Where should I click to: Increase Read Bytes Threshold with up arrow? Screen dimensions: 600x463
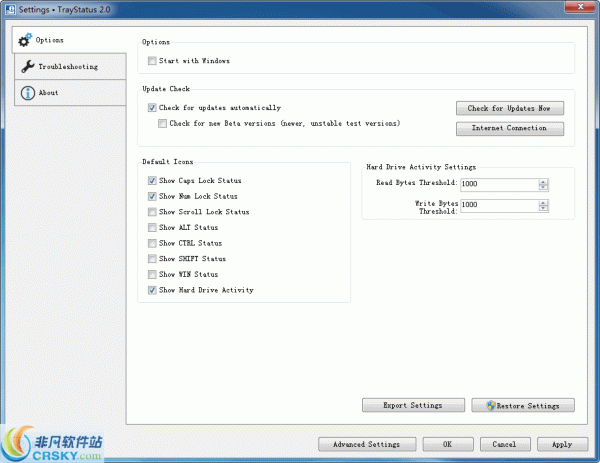click(543, 182)
